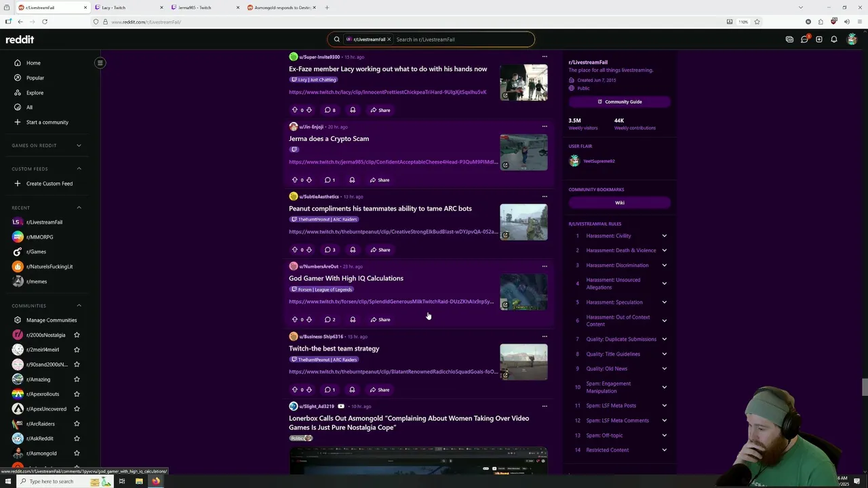Open a new browser tab
This screenshot has height=488, width=868.
pyautogui.click(x=327, y=7)
